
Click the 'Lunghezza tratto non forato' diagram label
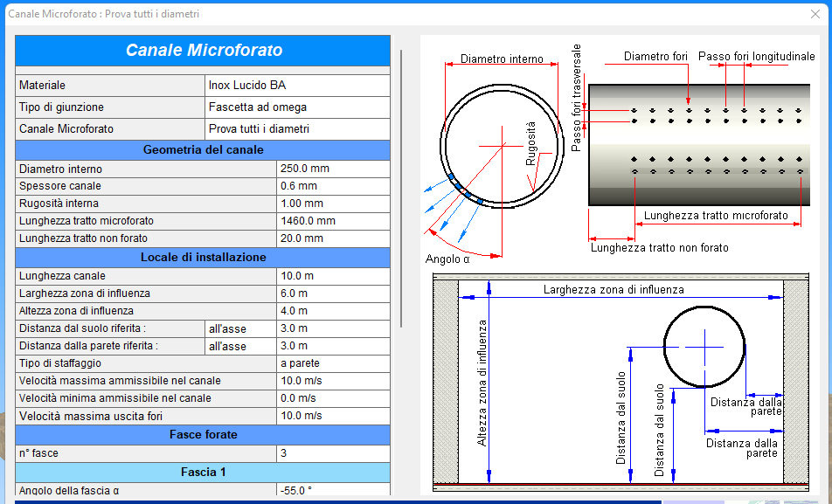point(660,248)
